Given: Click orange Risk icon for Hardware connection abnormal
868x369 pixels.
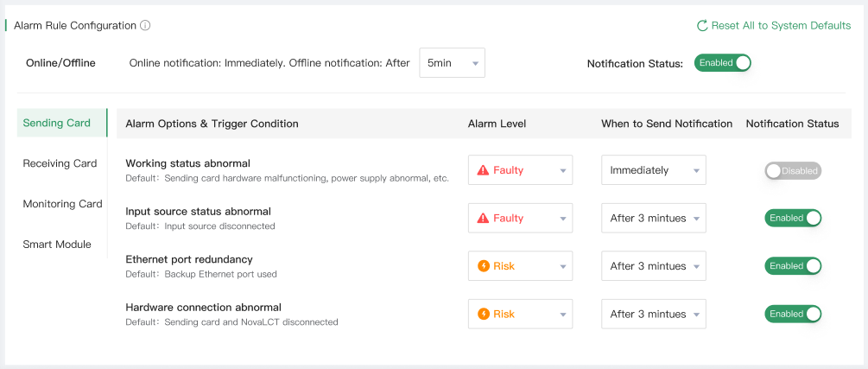Looking at the screenshot, I should pos(483,315).
